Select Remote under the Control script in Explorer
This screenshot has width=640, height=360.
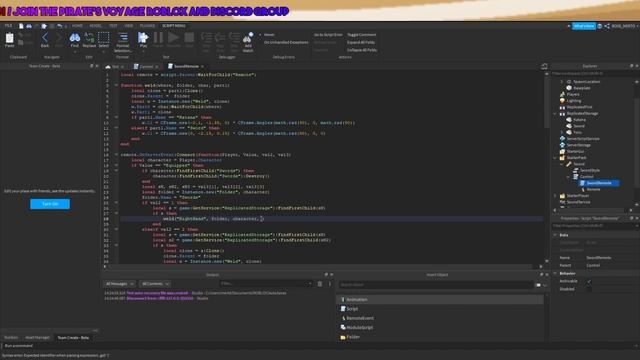point(593,189)
